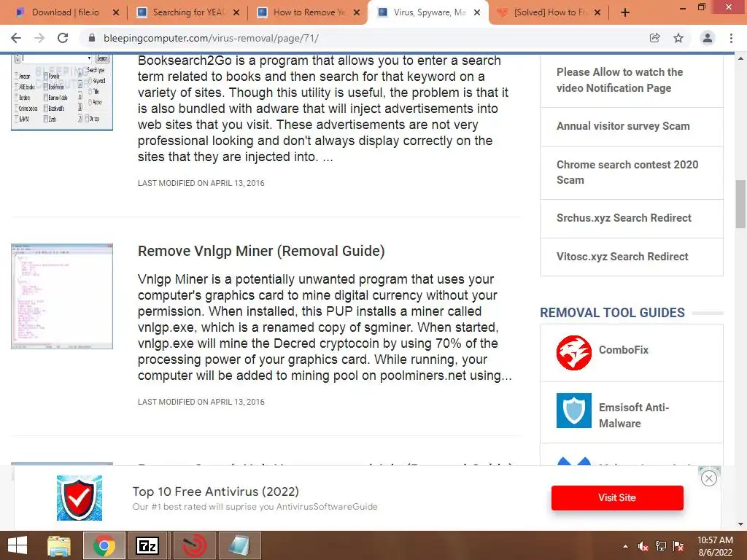Click the ComboFix red logo icon
This screenshot has width=747, height=560.
(573, 353)
